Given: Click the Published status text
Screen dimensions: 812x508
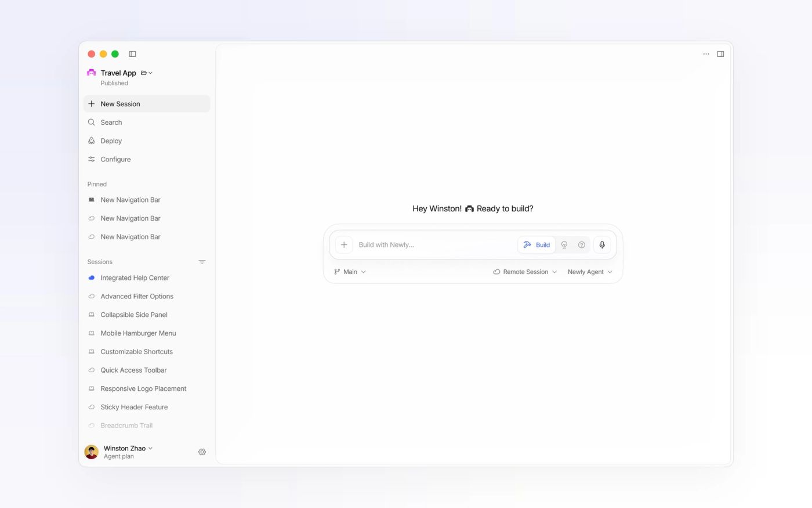Looking at the screenshot, I should 114,83.
